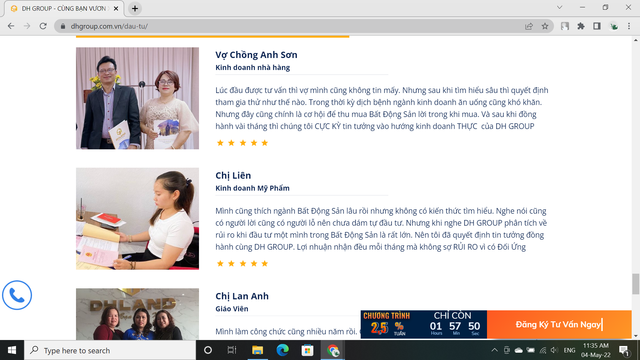Click Kinh doanh nhà hàng subtitle
This screenshot has width=640, height=360.
pyautogui.click(x=253, y=67)
